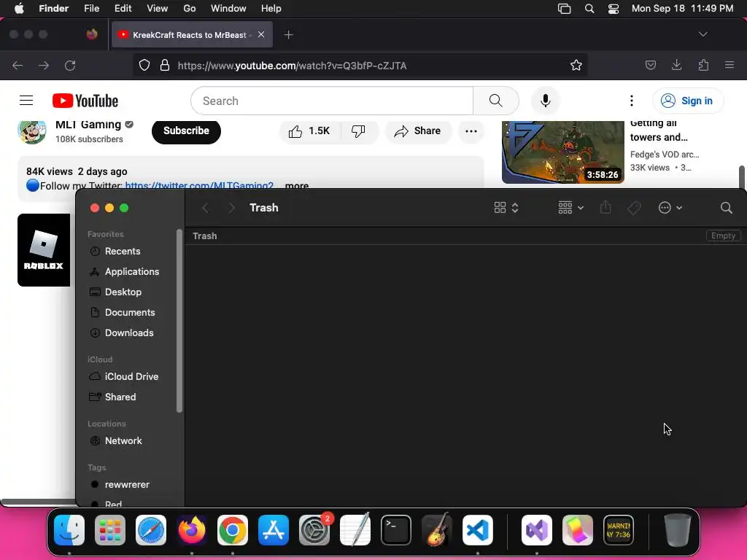Open Downloads in Finder sidebar
Screen dimensions: 747x560
[130, 332]
